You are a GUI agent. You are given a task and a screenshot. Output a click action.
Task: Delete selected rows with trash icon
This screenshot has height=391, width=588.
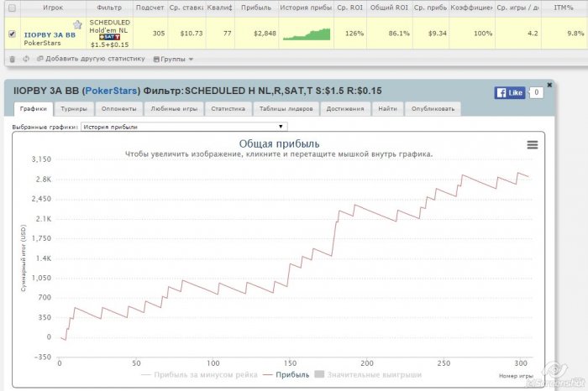coord(13,59)
